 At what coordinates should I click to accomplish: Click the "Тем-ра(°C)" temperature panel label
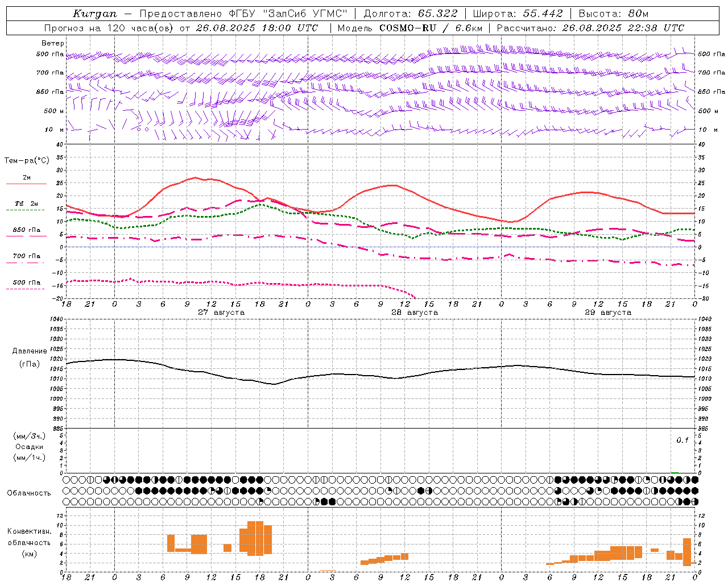[27, 161]
